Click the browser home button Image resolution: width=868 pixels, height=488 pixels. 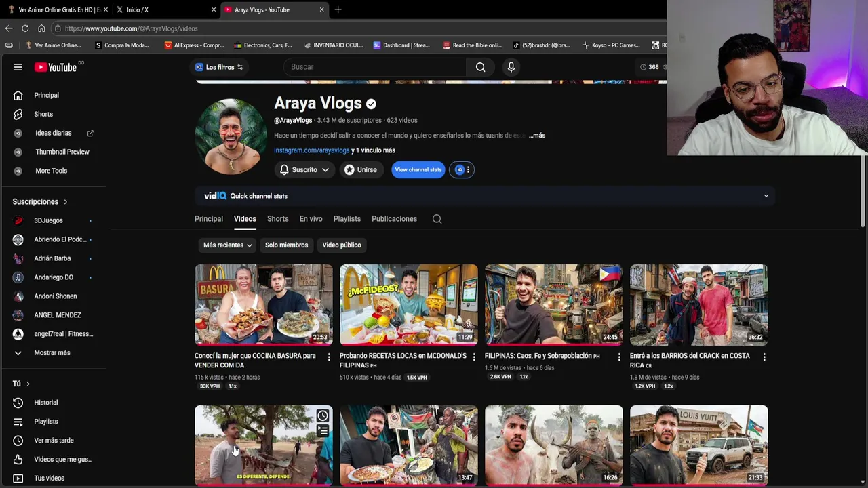point(41,28)
